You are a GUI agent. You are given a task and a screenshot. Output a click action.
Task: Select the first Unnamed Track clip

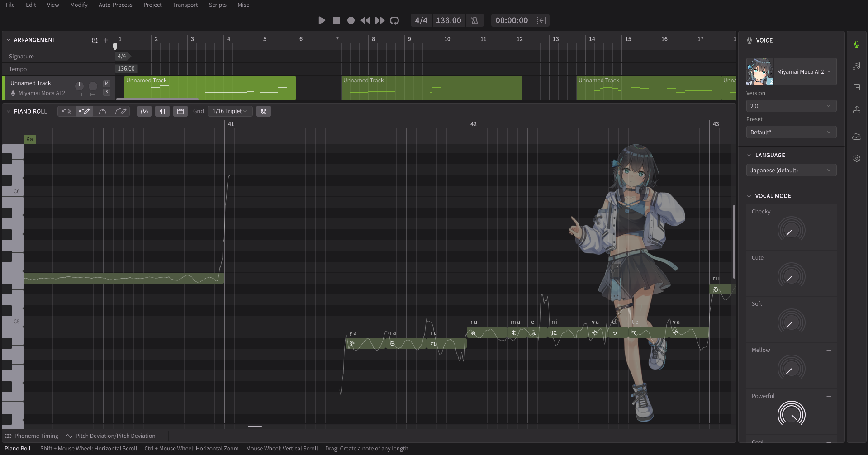pyautogui.click(x=210, y=88)
